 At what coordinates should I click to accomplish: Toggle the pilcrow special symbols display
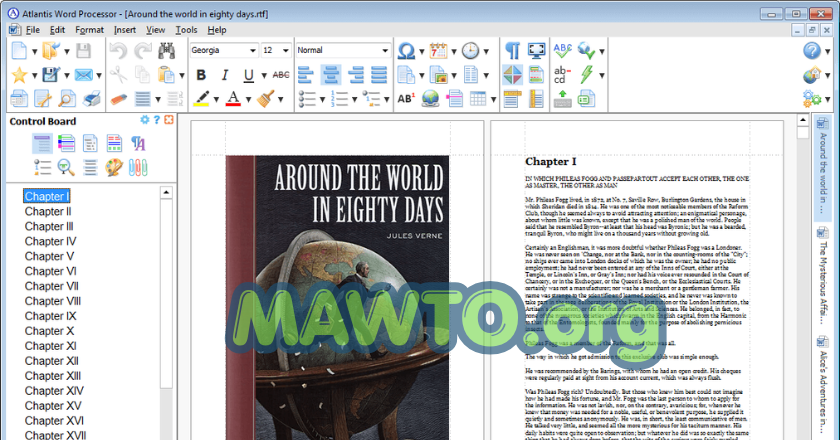512,51
